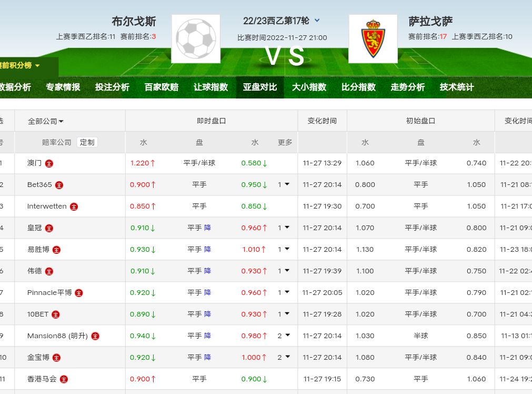Open the 布尔戈斯 team name link
This screenshot has width=532, height=394.
point(134,22)
